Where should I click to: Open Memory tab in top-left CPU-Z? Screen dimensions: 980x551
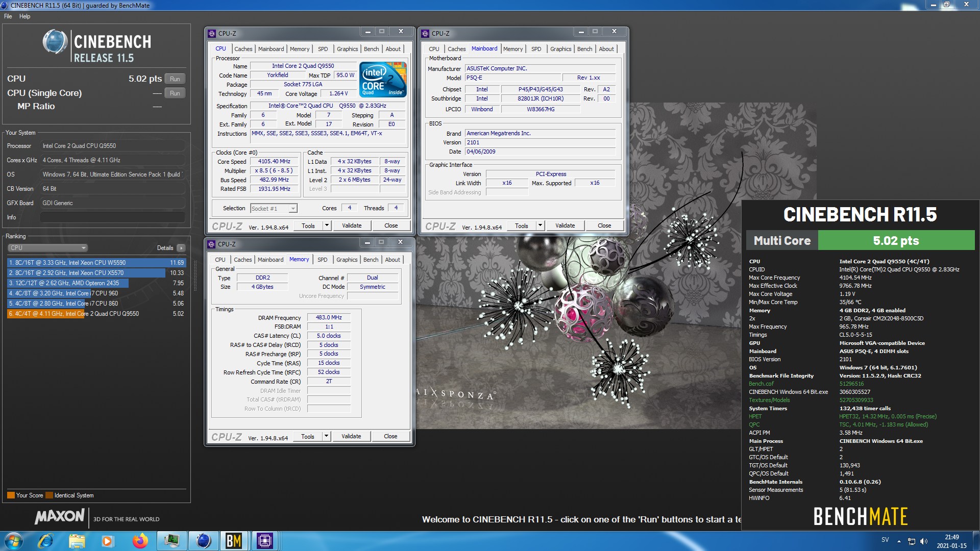300,49
